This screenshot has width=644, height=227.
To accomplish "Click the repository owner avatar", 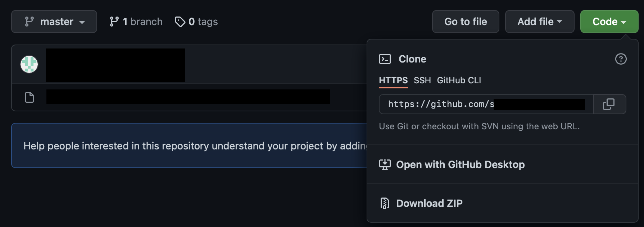I will (29, 65).
